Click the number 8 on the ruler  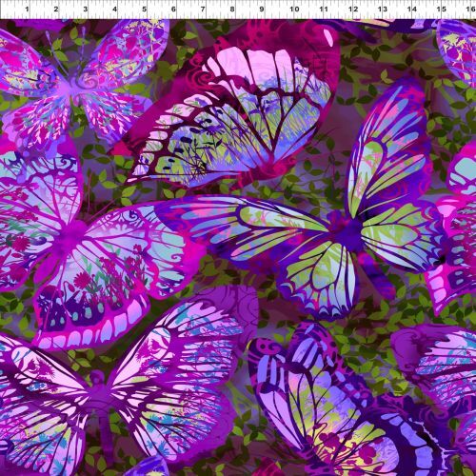232,9
